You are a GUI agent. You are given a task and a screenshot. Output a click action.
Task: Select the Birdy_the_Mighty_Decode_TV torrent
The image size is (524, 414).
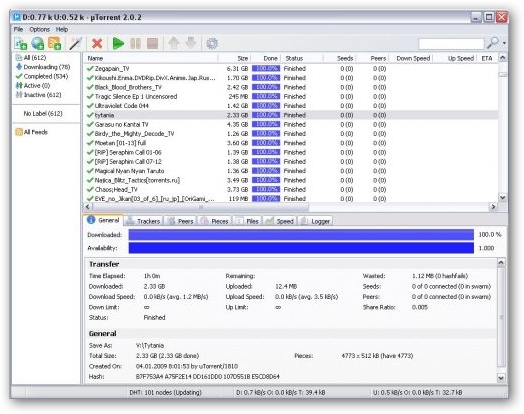(x=291, y=134)
